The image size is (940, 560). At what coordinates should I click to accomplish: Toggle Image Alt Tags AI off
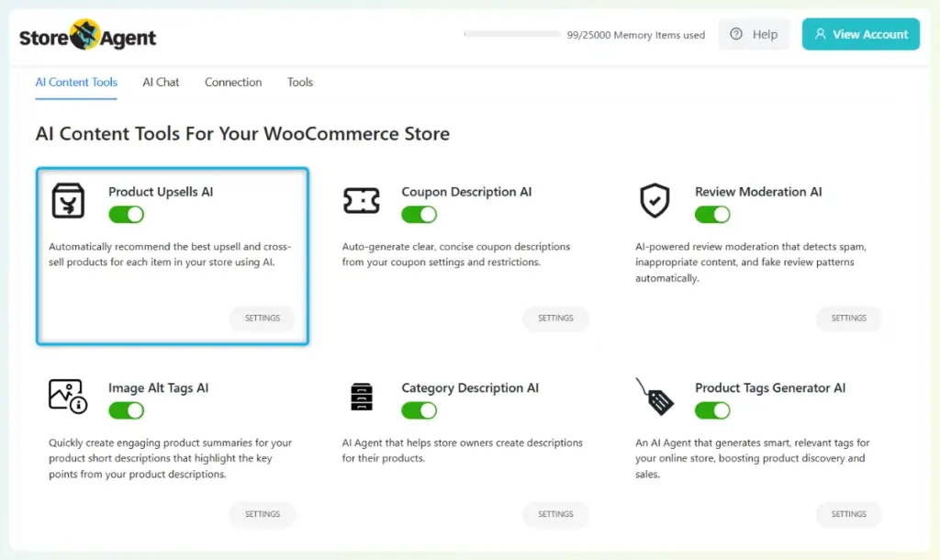pos(126,410)
